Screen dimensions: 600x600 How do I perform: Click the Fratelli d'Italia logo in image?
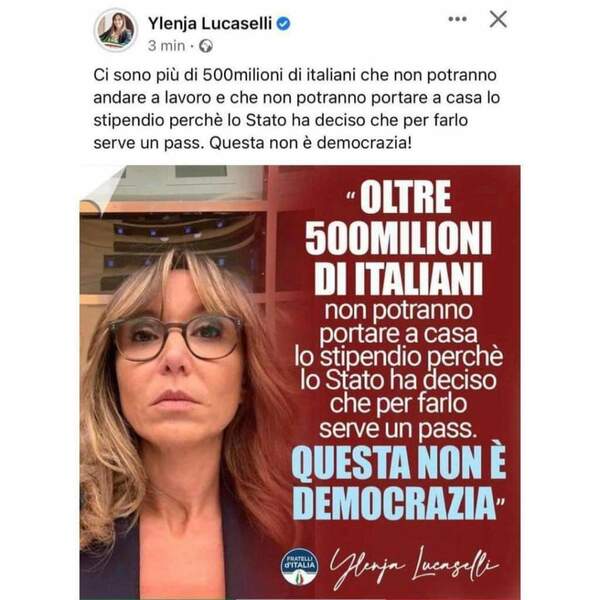point(300,567)
